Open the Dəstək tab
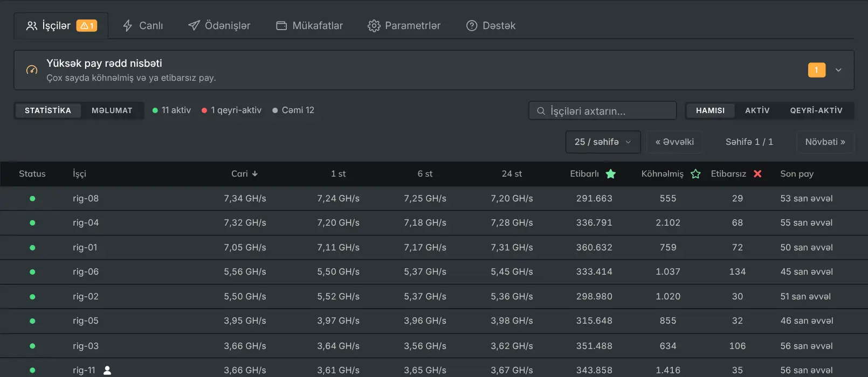868x377 pixels. coord(491,26)
